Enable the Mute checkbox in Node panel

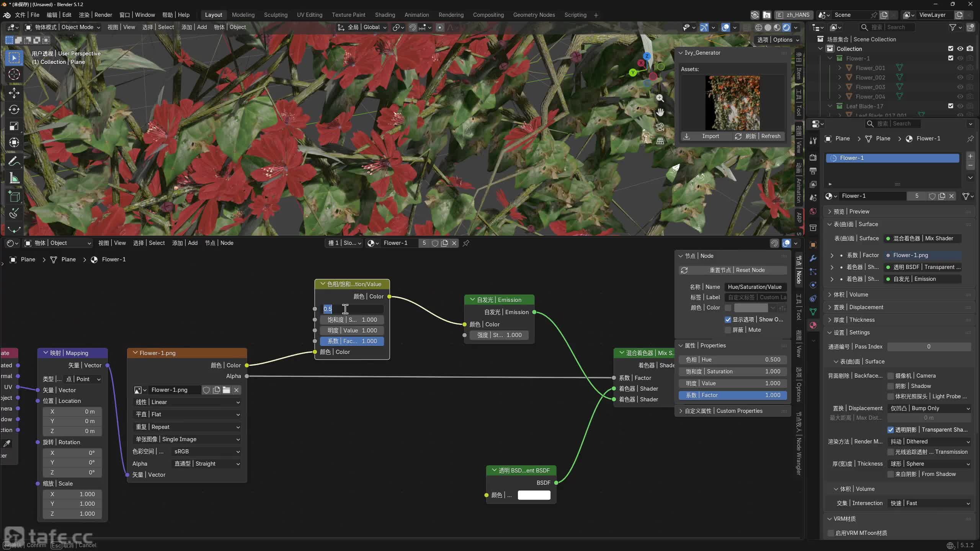coord(728,330)
